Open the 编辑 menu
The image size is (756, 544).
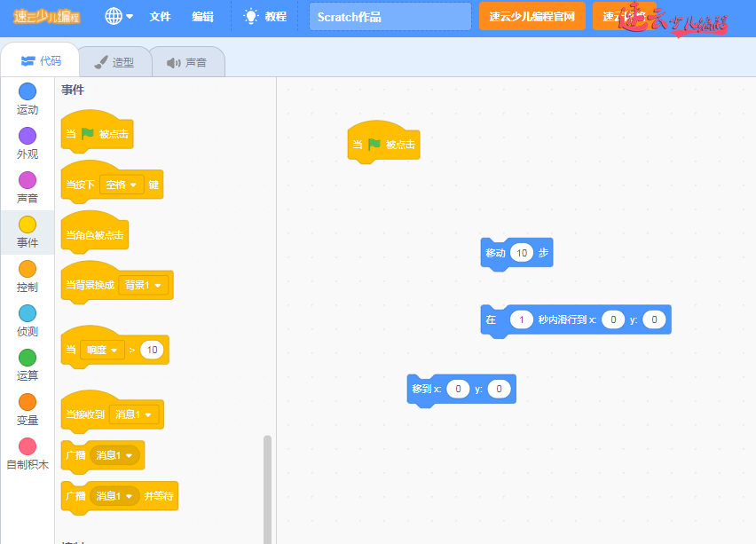[x=202, y=16]
